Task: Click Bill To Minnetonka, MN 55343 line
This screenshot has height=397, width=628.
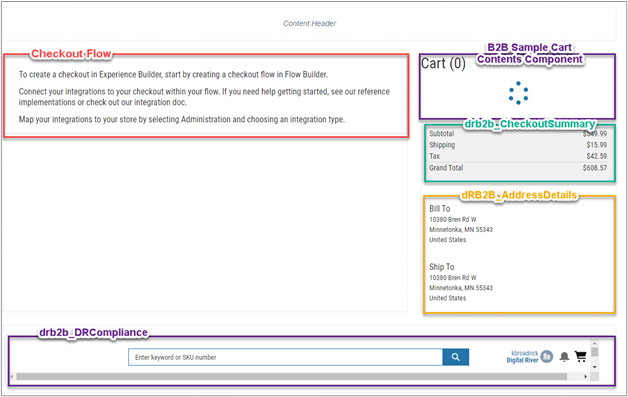Action: pyautogui.click(x=461, y=230)
